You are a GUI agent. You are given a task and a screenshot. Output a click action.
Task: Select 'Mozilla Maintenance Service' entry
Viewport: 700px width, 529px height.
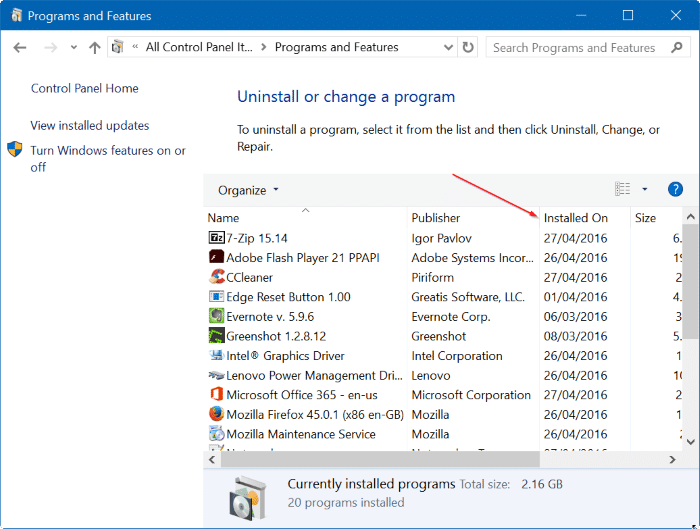[x=301, y=434]
